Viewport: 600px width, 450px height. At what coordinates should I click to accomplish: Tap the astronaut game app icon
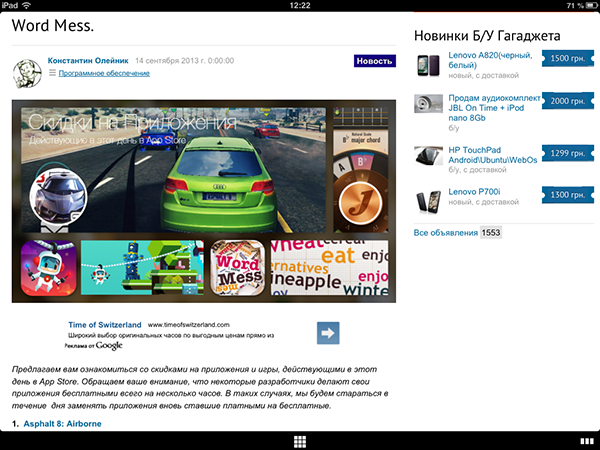[49, 268]
